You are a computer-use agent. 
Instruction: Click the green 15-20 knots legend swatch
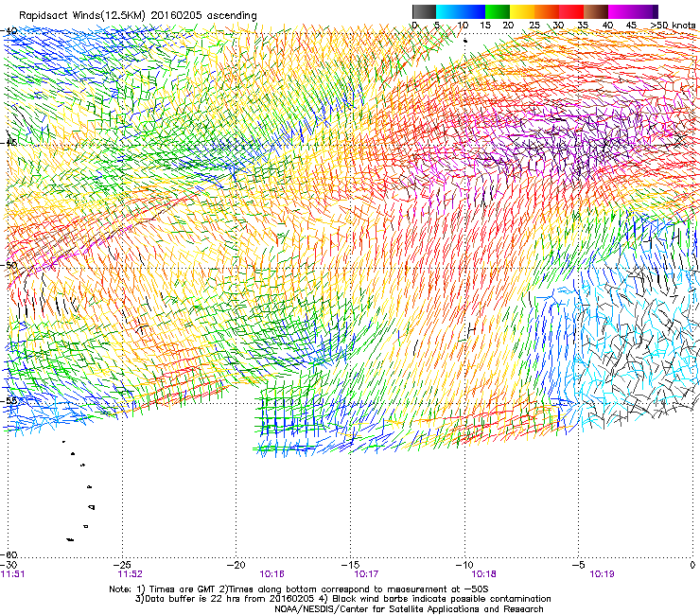coord(498,11)
